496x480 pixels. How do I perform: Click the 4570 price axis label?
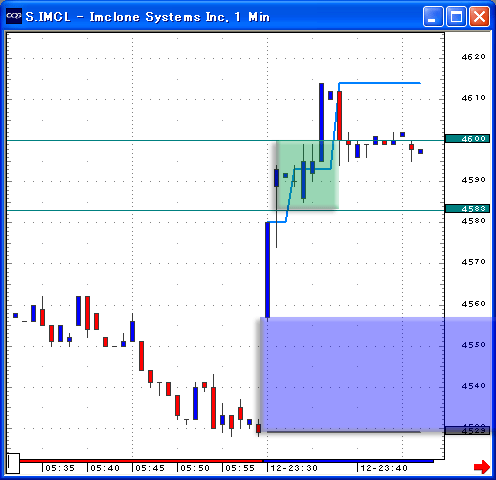tap(473, 262)
